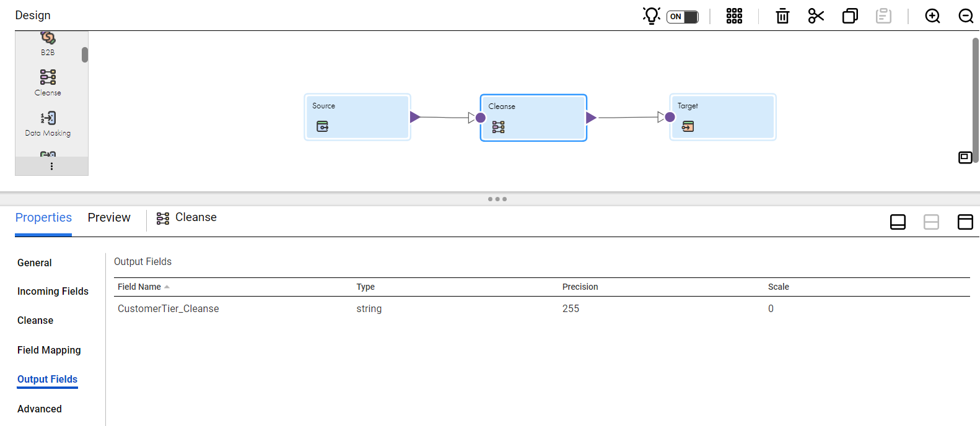The image size is (980, 426).
Task: Copy with the duplicate icon
Action: click(x=850, y=16)
